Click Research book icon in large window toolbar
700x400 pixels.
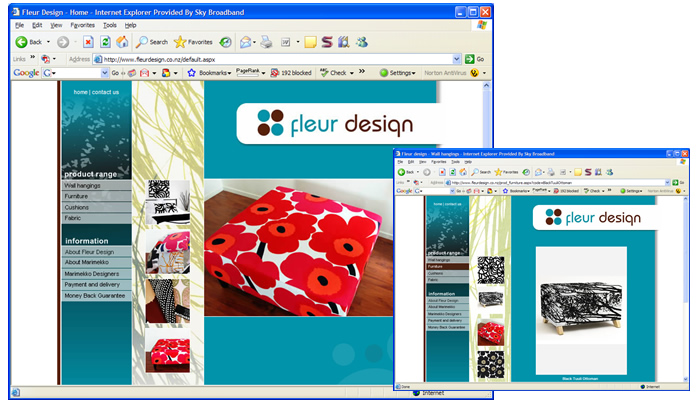tap(344, 42)
